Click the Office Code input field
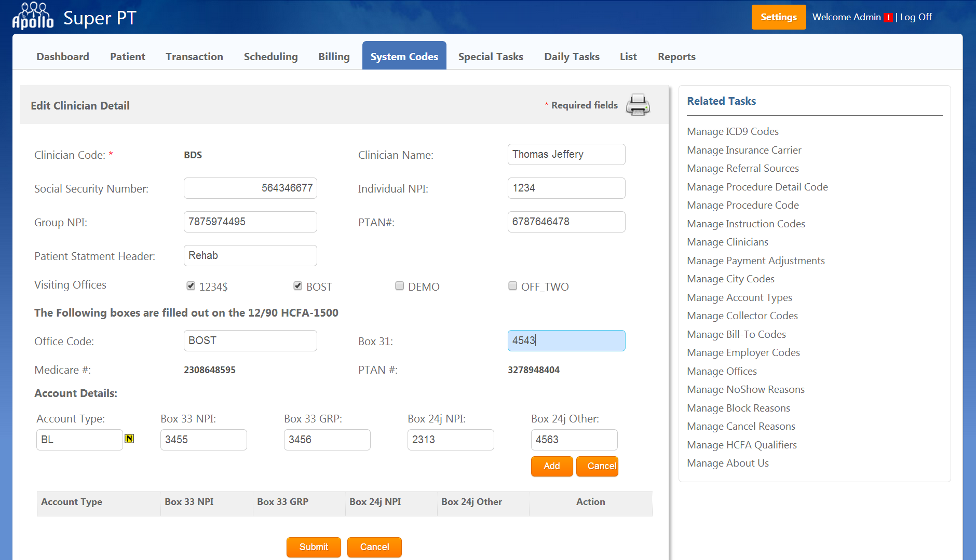The width and height of the screenshot is (976, 560). [250, 341]
